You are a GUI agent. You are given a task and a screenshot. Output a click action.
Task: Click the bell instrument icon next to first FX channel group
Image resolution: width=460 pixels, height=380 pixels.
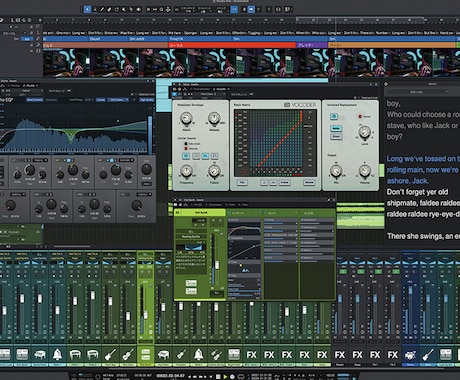pyautogui.click(x=199, y=355)
